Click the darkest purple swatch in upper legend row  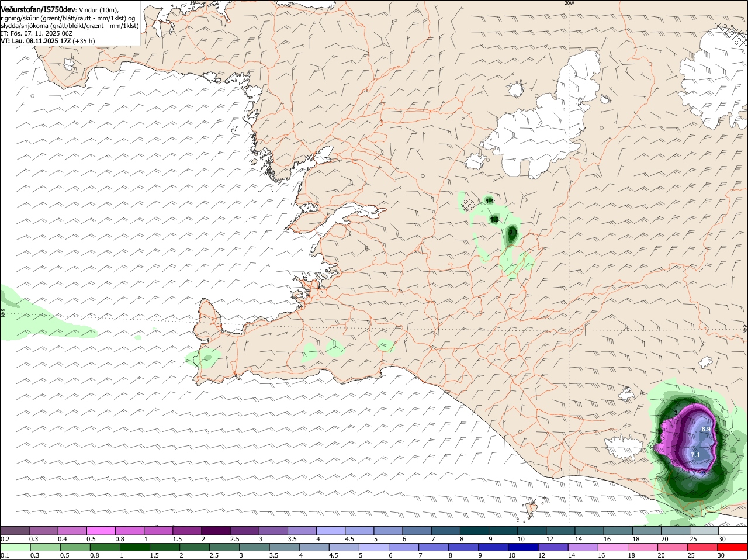point(216,530)
